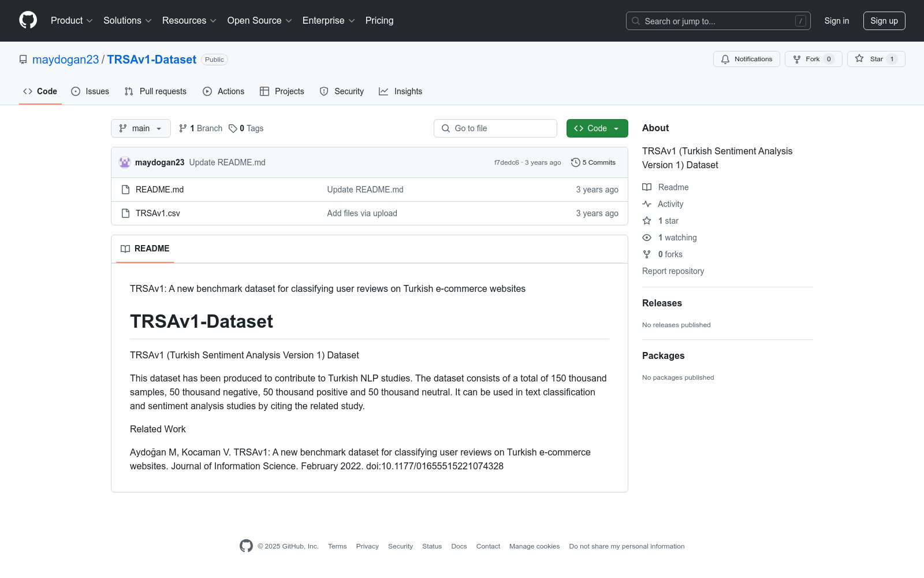
Task: Click the eye icon next to '1 watching'
Action: [x=647, y=238]
